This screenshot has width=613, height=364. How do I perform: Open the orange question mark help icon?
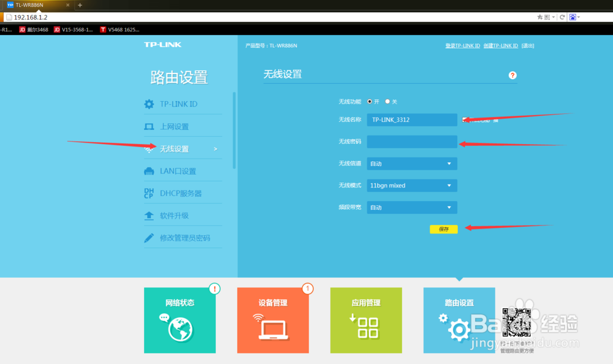[512, 75]
